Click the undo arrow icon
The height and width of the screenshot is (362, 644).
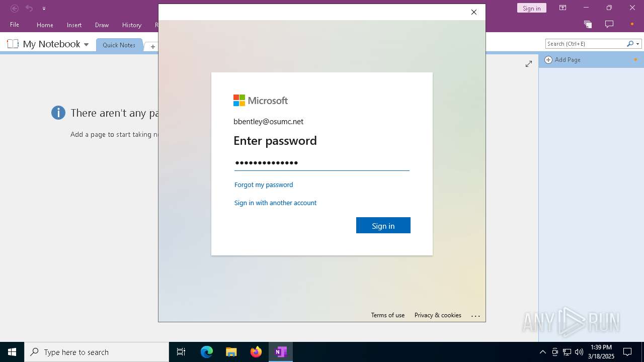29,8
